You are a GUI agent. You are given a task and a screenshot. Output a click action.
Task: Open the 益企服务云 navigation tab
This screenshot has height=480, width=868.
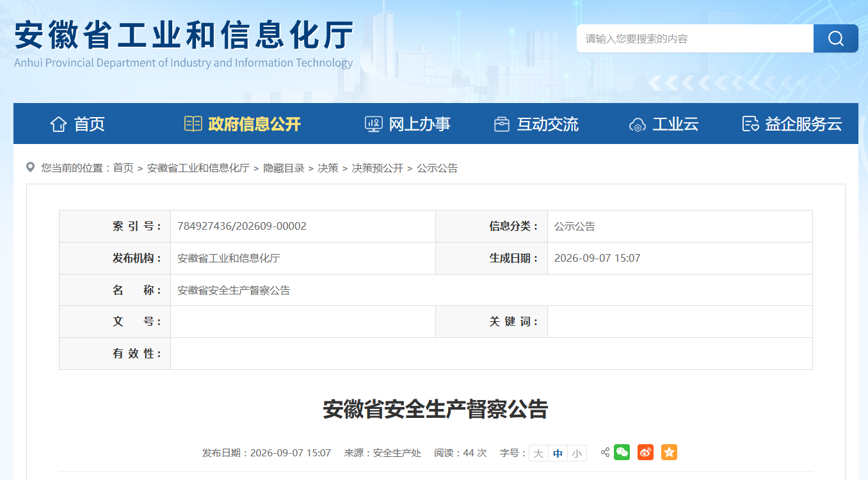click(803, 124)
